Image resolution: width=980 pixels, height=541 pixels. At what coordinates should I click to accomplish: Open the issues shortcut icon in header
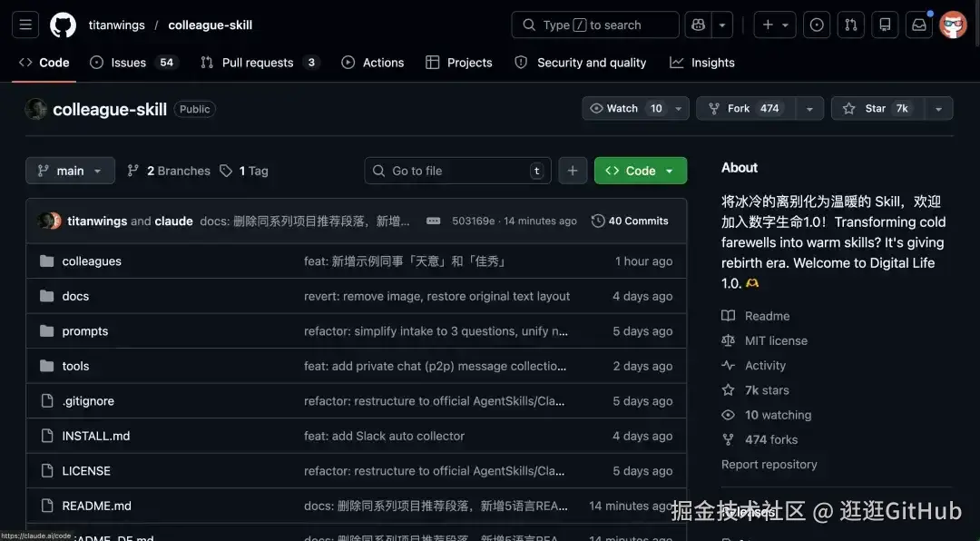click(817, 25)
